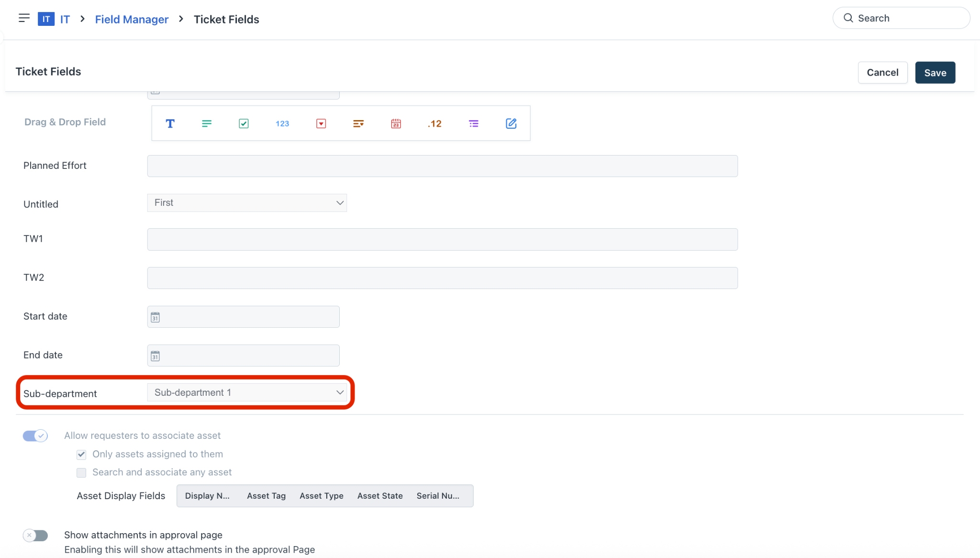Toggle Allow requesters to associate asset
This screenshot has height=558, width=980.
(35, 435)
